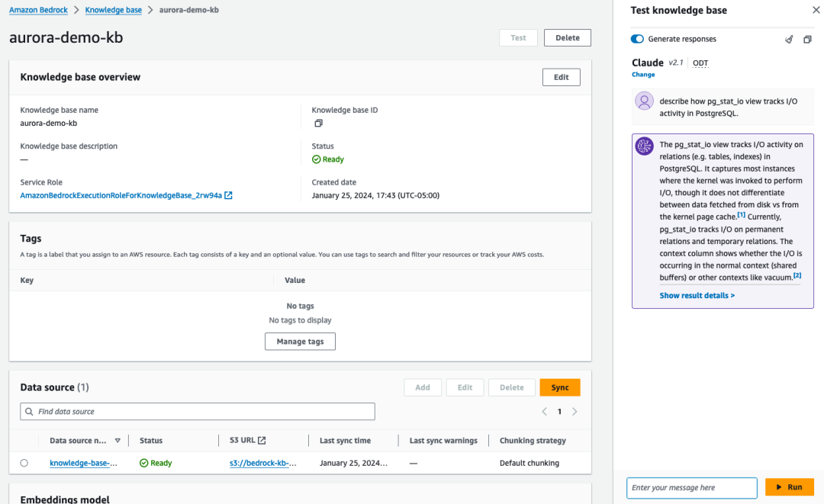
Task: Open the service role external link icon
Action: [x=229, y=195]
